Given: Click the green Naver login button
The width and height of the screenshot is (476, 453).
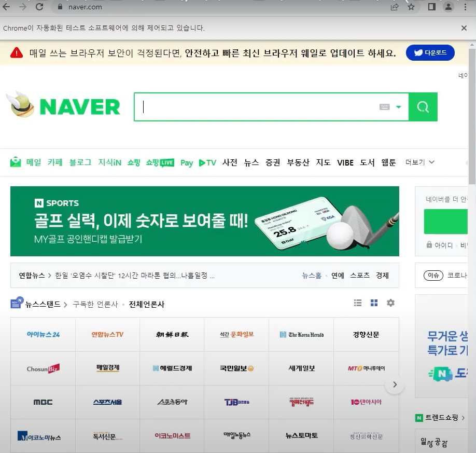Looking at the screenshot, I should coord(445,222).
